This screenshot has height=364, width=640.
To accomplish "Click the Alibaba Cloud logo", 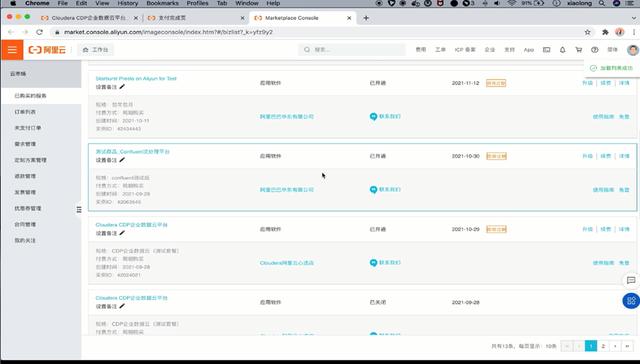I will point(47,50).
